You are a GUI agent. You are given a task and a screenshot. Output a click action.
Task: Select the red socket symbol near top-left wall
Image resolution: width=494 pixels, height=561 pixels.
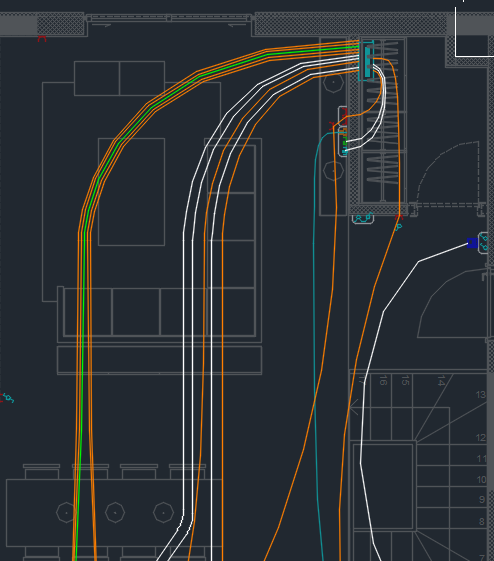[x=42, y=39]
